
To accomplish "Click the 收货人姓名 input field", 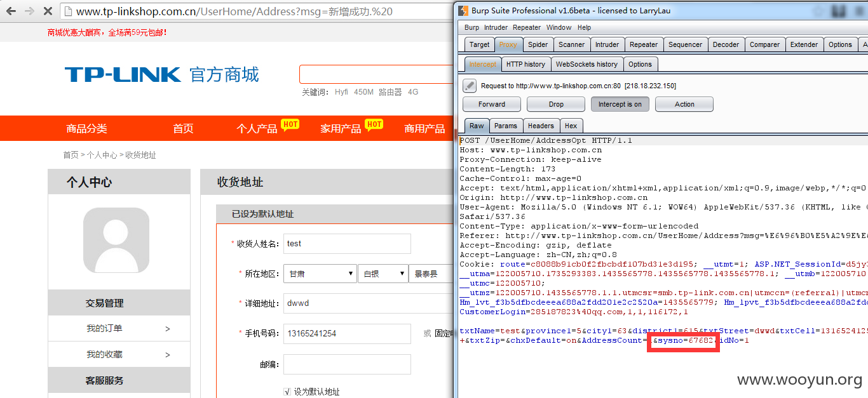I will click(x=347, y=244).
